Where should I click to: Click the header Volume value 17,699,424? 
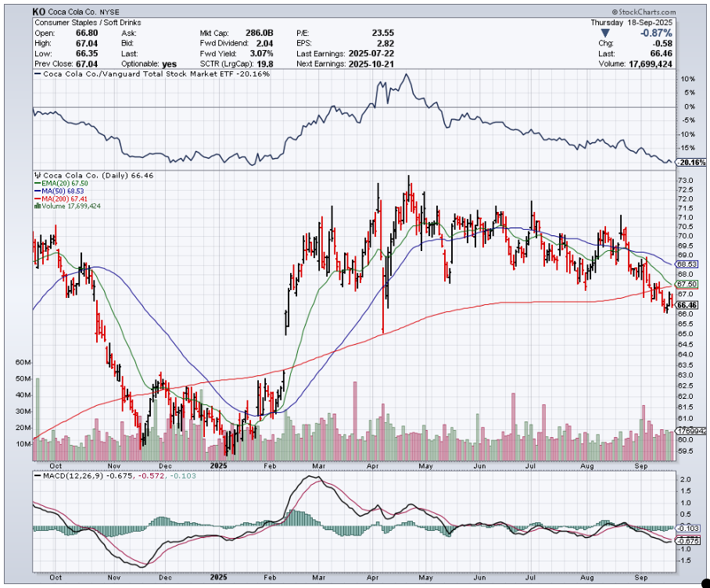pos(651,64)
